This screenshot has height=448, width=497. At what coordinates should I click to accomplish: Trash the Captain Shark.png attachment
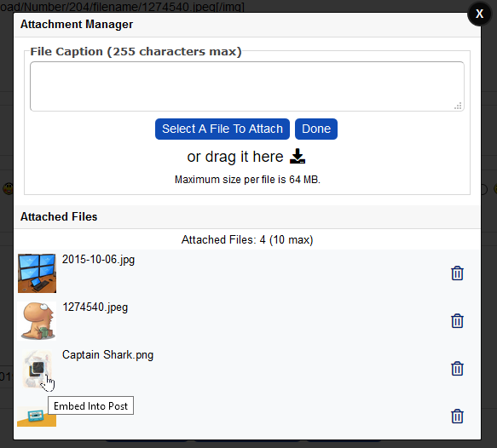[x=457, y=369]
